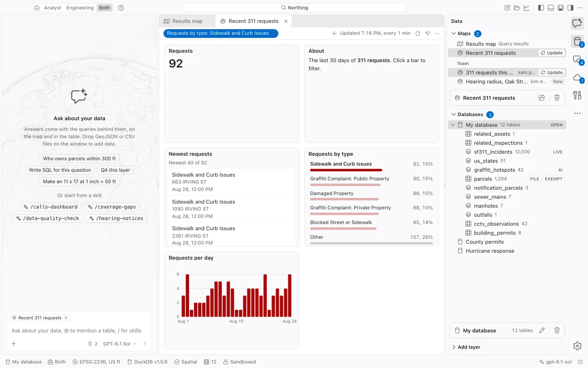This screenshot has height=368, width=588.
Task: Open the database panel icon with badge 3
Action: (x=577, y=41)
